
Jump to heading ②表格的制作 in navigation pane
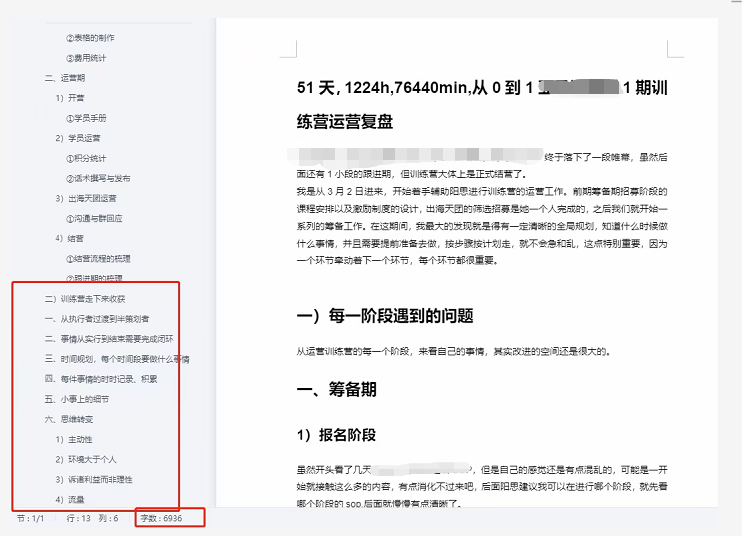tap(90, 38)
